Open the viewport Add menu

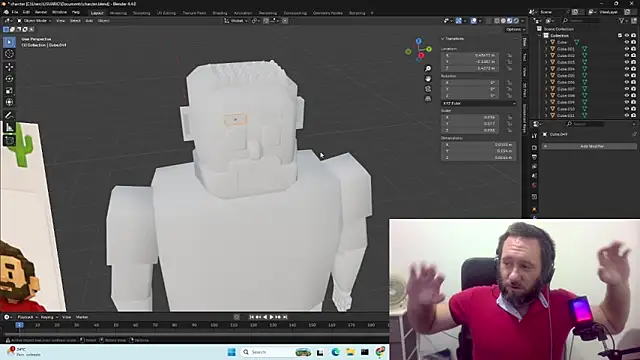89,20
